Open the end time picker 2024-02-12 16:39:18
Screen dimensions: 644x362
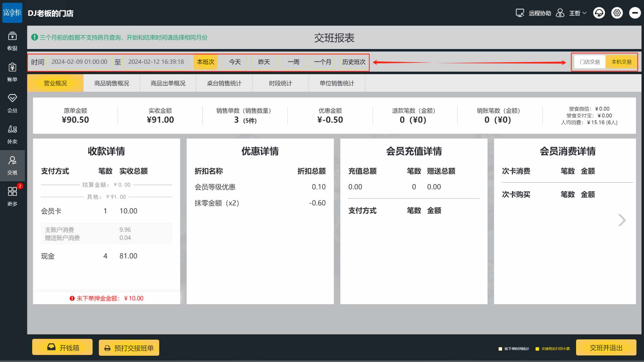(x=156, y=62)
